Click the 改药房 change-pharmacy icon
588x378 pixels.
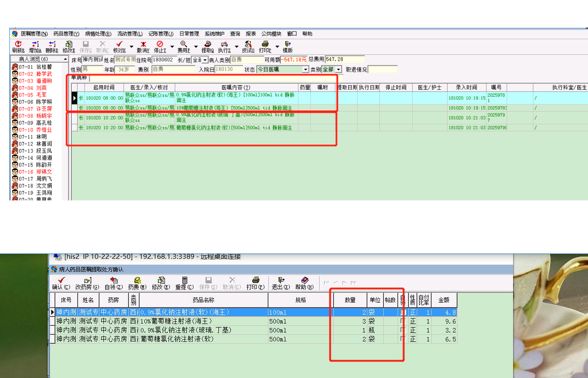pos(87,280)
